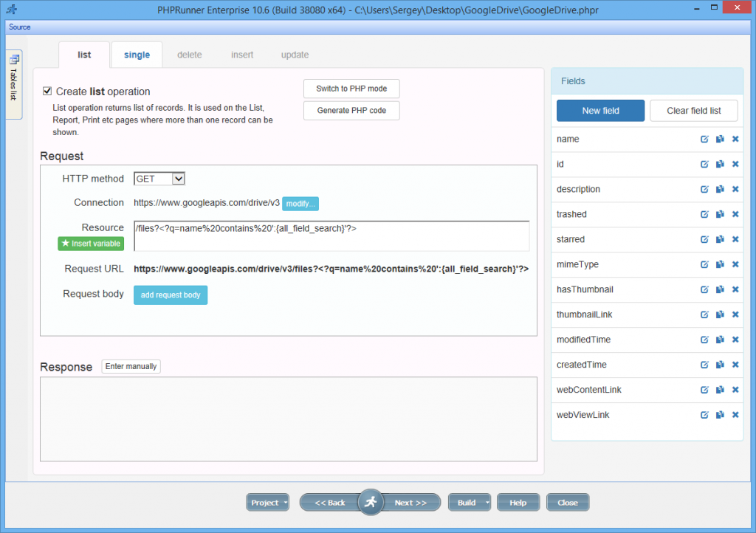Viewport: 756px width, 533px height.
Task: Open the Source menu
Action: [19, 27]
